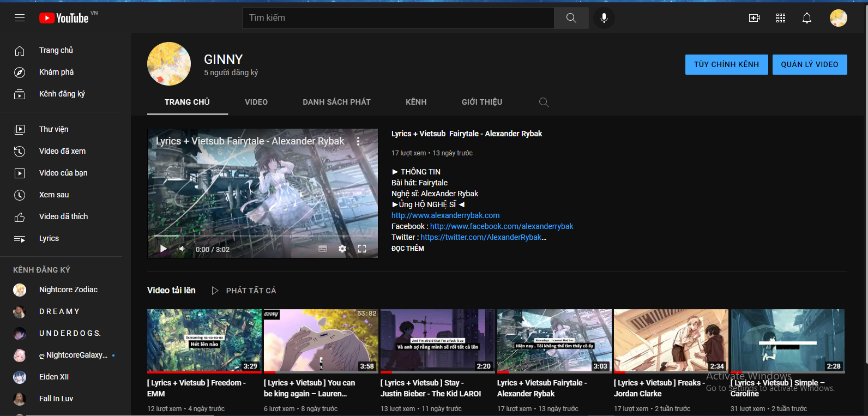Click Video tải lên section heading
The image size is (868, 416).
click(x=171, y=291)
